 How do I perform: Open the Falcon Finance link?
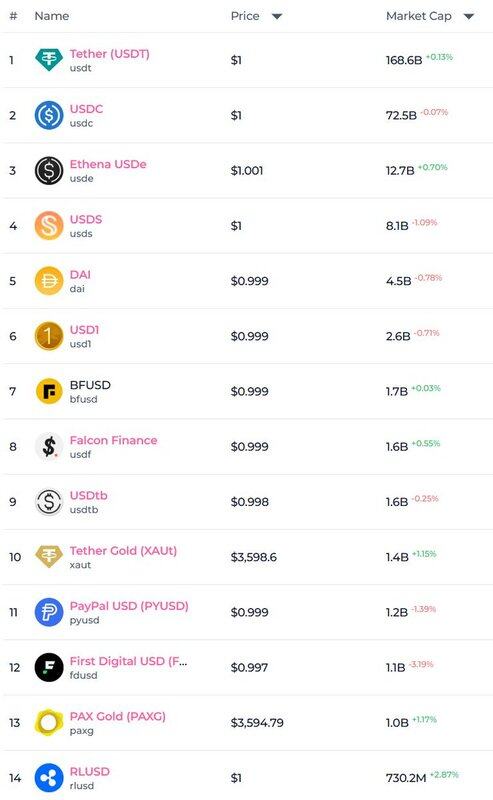coord(113,440)
